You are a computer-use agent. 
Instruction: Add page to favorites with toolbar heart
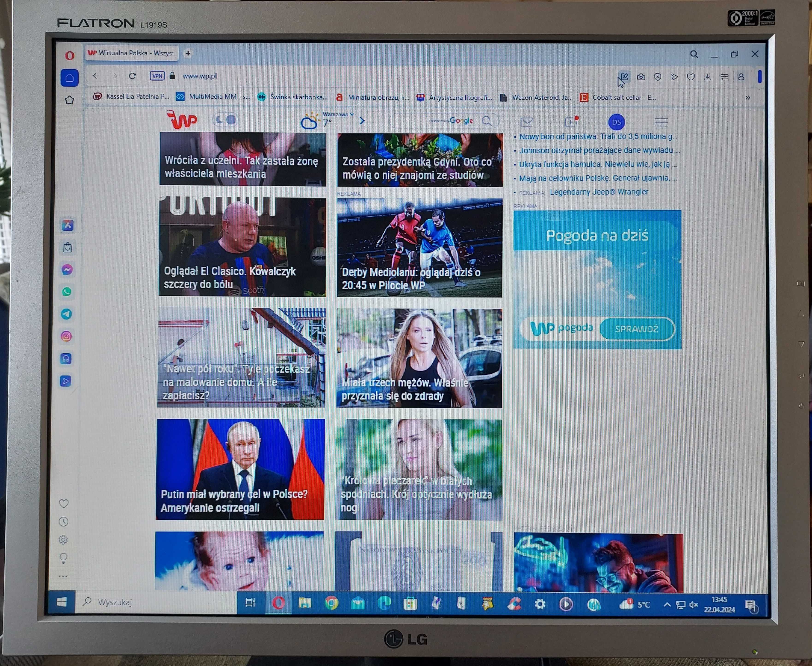coord(691,77)
